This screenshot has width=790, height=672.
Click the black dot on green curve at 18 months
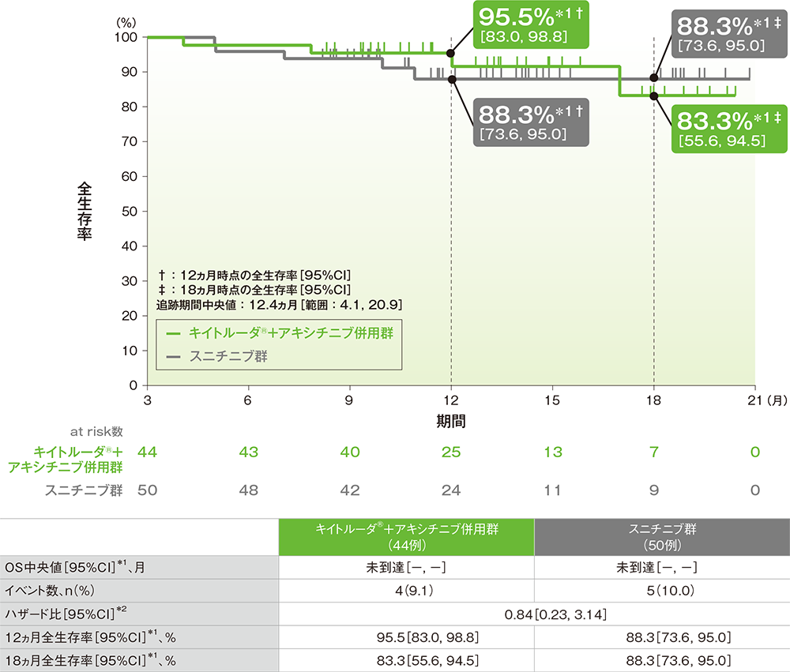654,96
